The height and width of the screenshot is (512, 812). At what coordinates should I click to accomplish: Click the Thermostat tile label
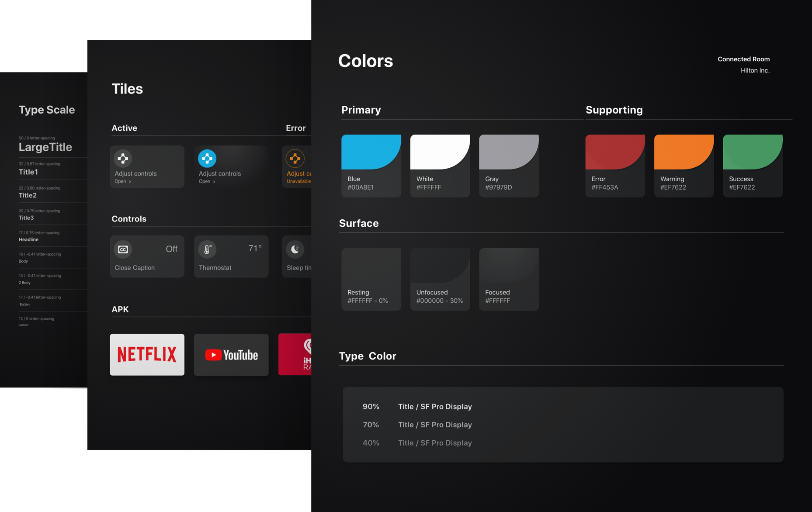point(215,268)
